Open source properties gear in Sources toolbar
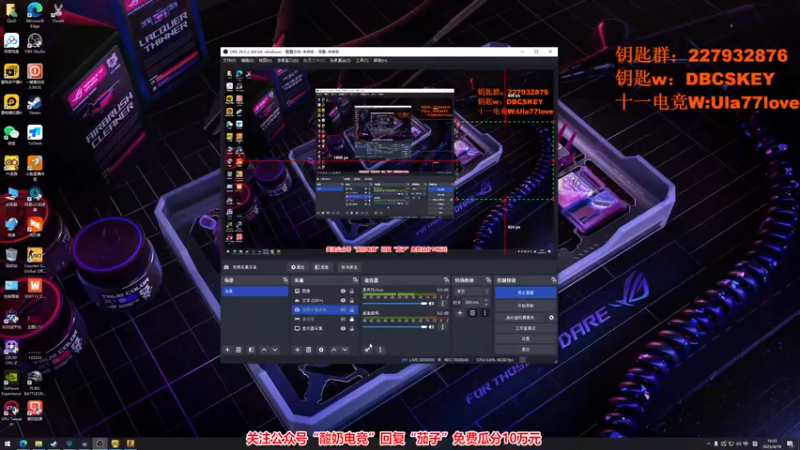Screen dimensions: 800x450 pos(321,349)
